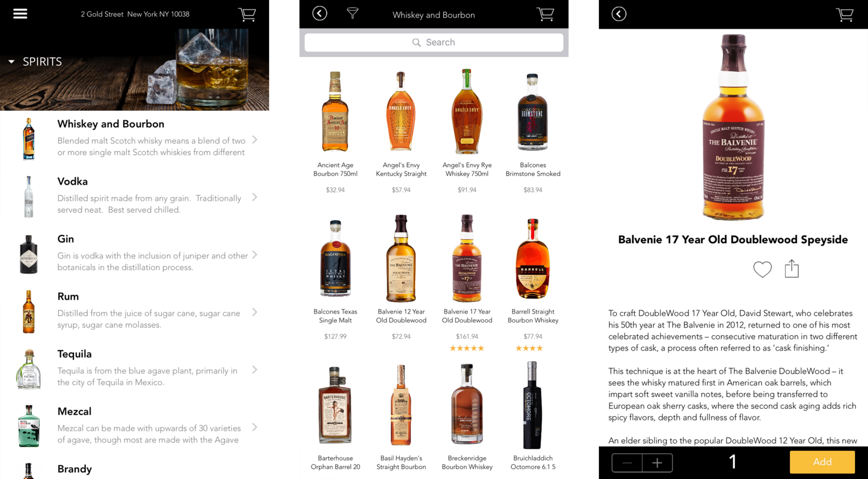Viewport: 868px width, 479px height.
Task: Increase quantity with the plus button
Action: pyautogui.click(x=657, y=462)
